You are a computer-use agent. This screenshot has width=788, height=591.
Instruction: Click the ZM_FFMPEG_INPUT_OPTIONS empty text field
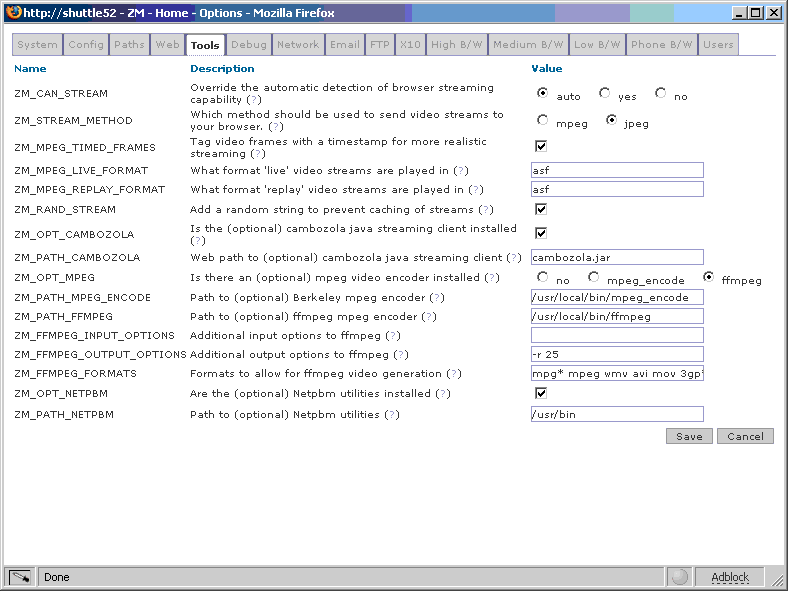617,335
